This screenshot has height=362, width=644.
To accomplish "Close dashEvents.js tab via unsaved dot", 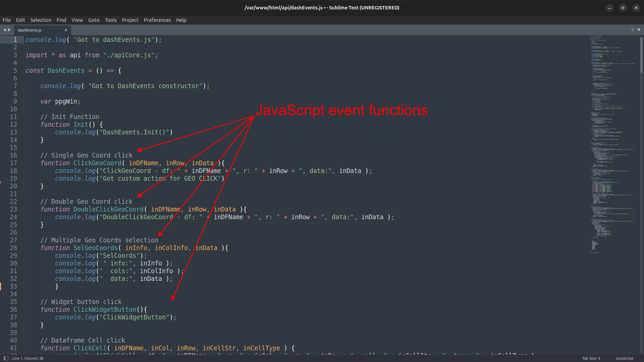I will 66,30.
